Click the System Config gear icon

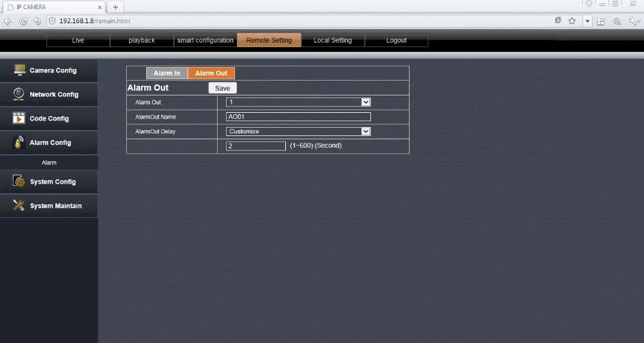click(19, 181)
